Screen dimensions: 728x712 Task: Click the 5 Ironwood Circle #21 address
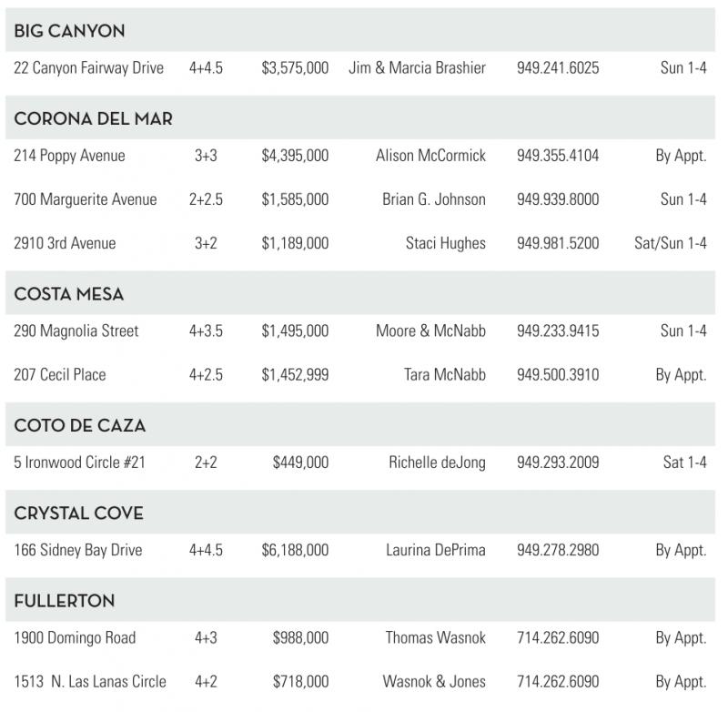pos(79,463)
